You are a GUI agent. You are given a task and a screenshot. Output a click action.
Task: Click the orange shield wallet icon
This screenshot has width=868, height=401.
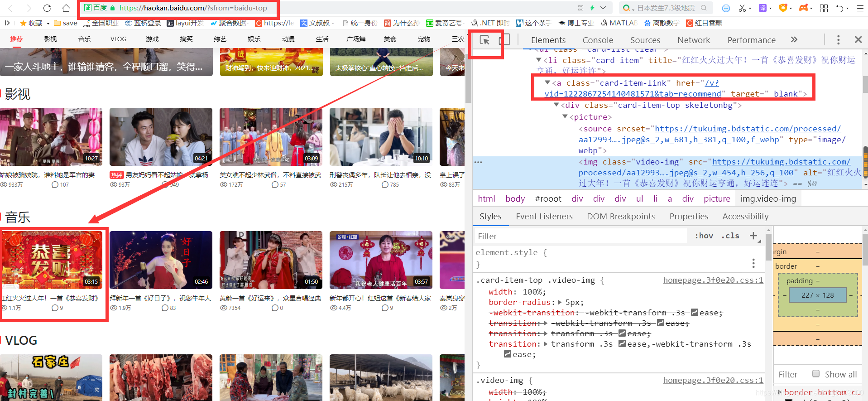pyautogui.click(x=783, y=8)
